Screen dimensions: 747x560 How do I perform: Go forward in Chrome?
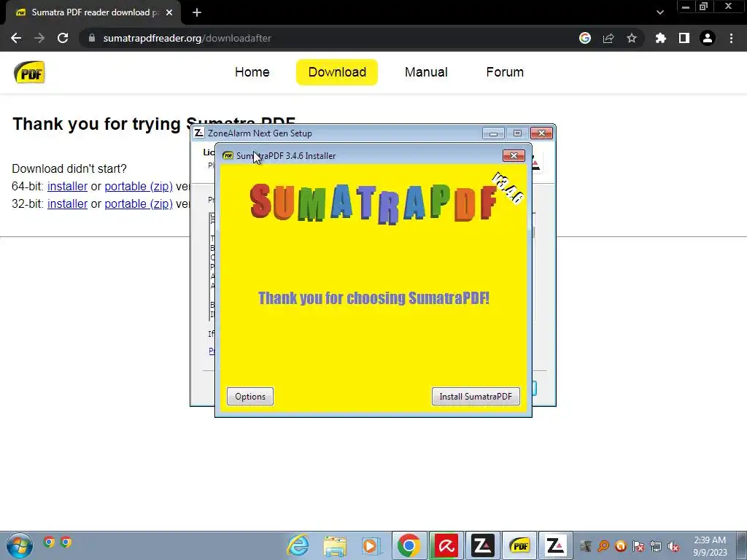[39, 38]
